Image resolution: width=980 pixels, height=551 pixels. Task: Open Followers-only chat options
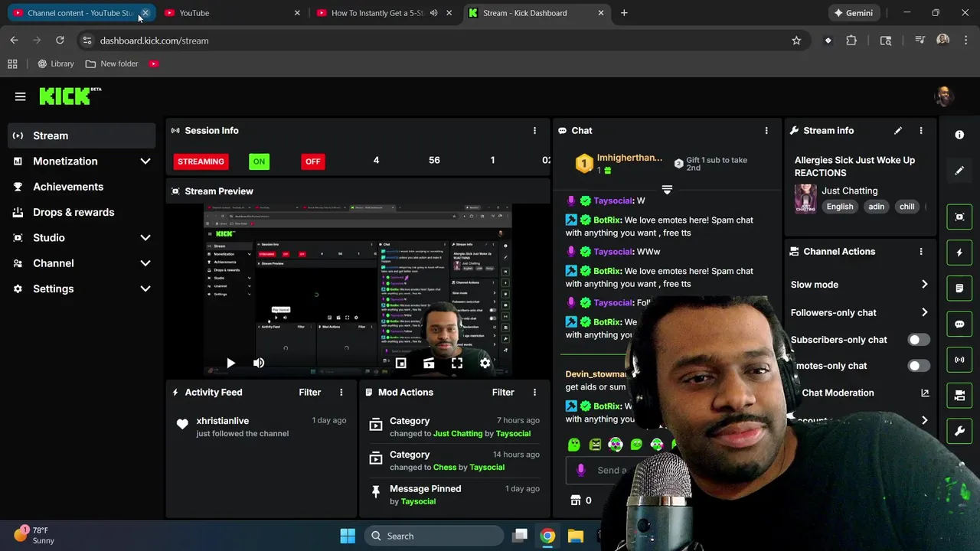click(x=859, y=313)
